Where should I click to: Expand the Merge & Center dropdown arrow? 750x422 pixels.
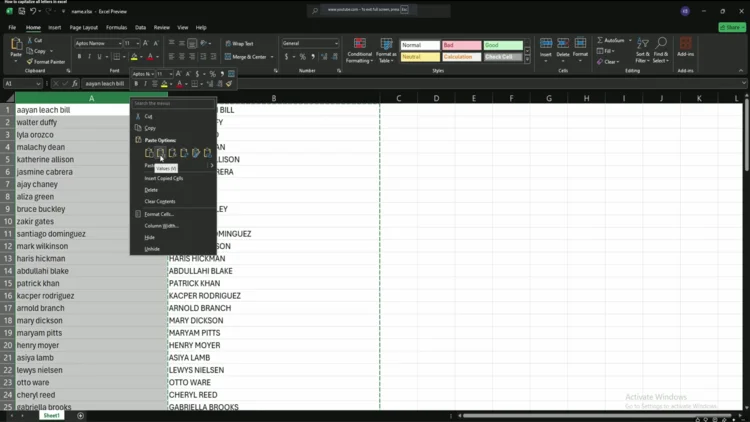(x=272, y=57)
